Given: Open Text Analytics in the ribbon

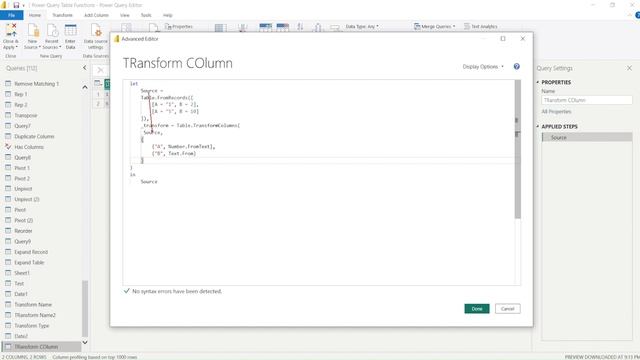Looking at the screenshot, I should [480, 27].
